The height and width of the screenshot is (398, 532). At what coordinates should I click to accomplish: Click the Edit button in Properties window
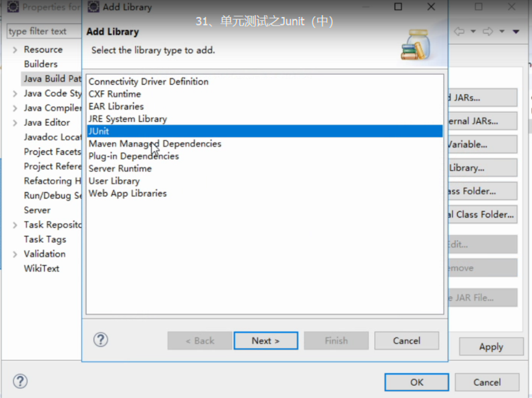pyautogui.click(x=482, y=244)
